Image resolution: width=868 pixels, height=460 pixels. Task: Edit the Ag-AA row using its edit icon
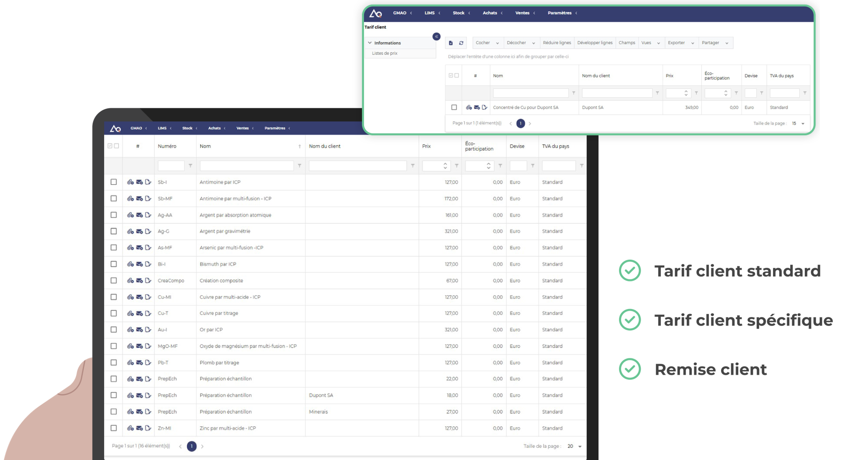(148, 215)
